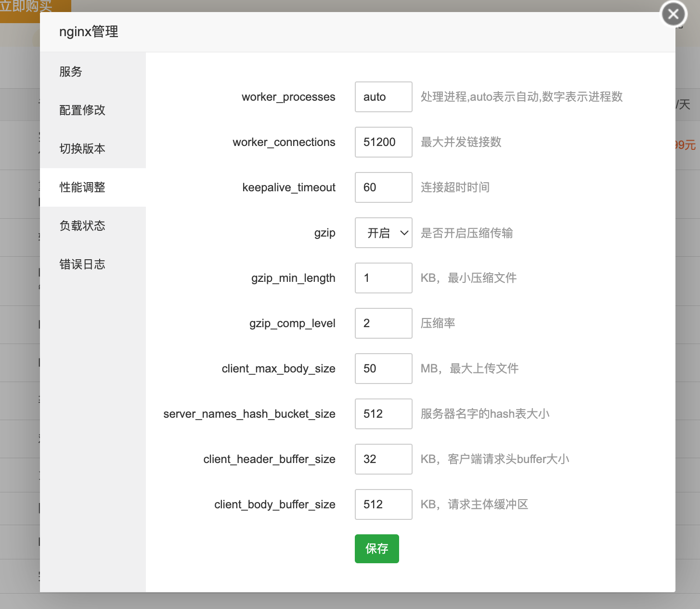The height and width of the screenshot is (609, 700).
Task: Click the client_max_body_size label
Action: (x=279, y=369)
